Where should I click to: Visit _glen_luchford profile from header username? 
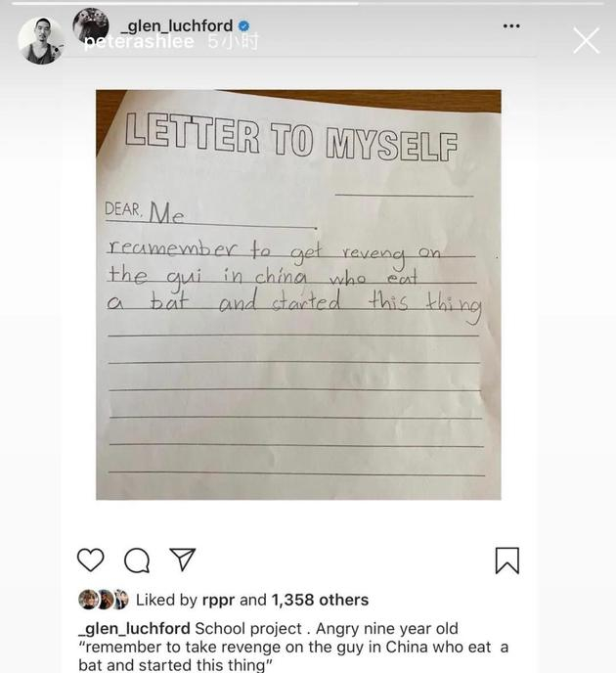coord(177,25)
